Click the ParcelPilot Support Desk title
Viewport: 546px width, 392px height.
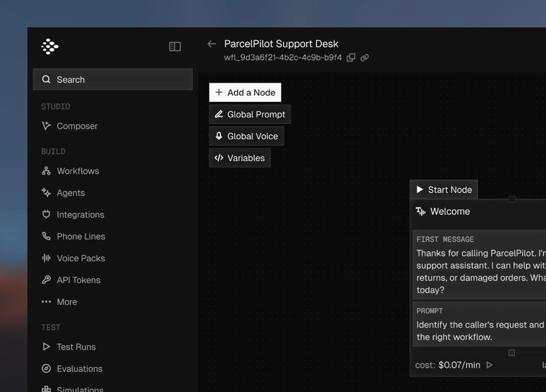click(281, 44)
